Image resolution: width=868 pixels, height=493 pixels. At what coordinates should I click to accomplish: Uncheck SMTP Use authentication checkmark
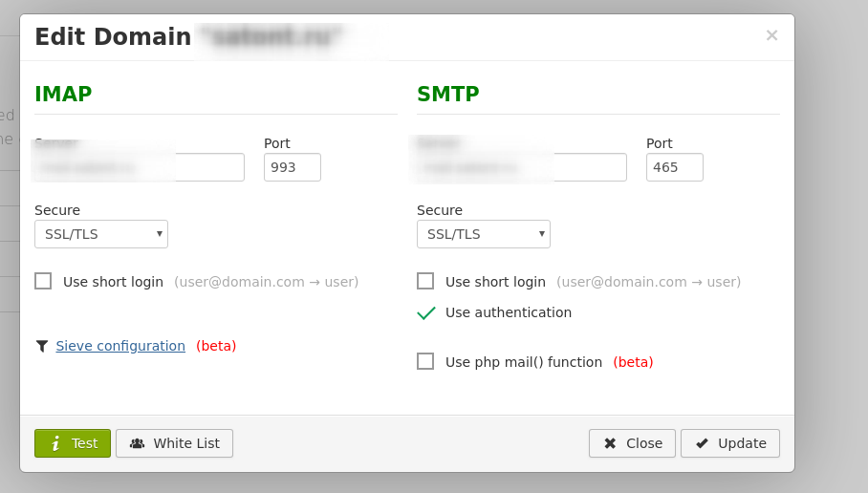(426, 312)
